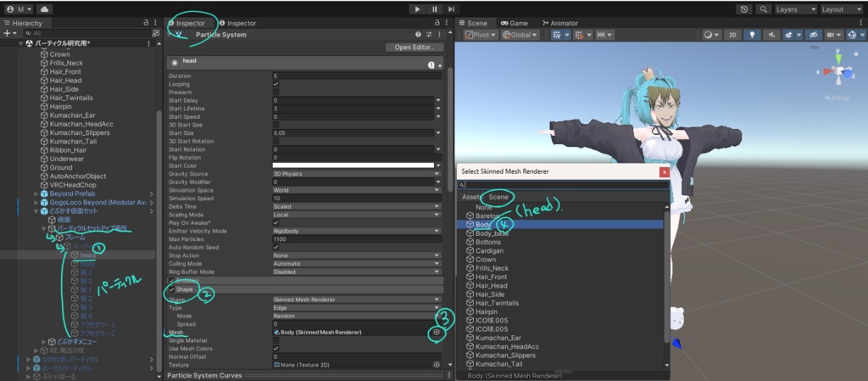
Task: Click the Step frame button
Action: tap(451, 9)
